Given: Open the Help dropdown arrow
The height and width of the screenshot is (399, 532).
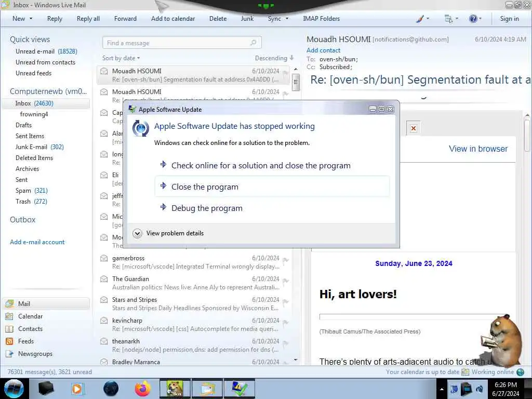Looking at the screenshot, I should 480,19.
